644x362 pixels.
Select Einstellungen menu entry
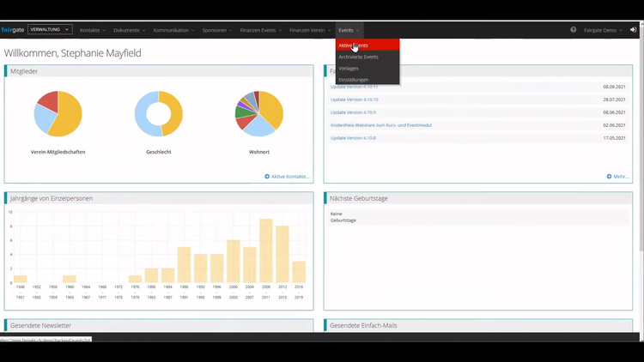(x=368, y=79)
